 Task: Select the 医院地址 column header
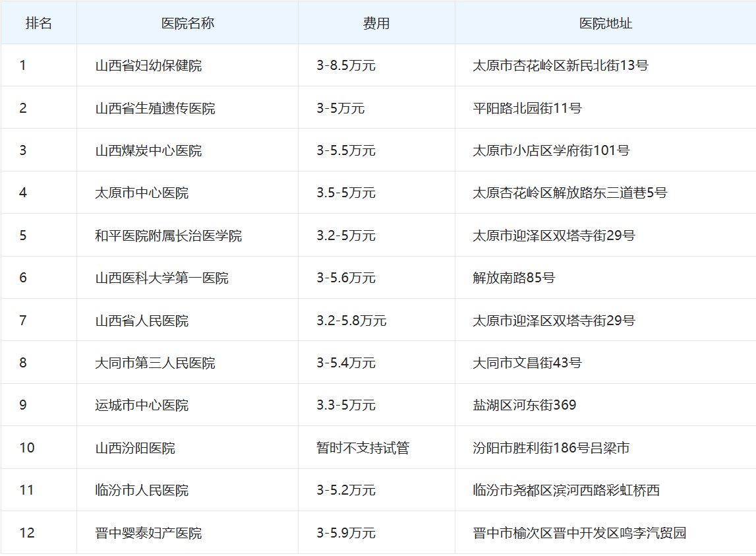[x=605, y=23]
